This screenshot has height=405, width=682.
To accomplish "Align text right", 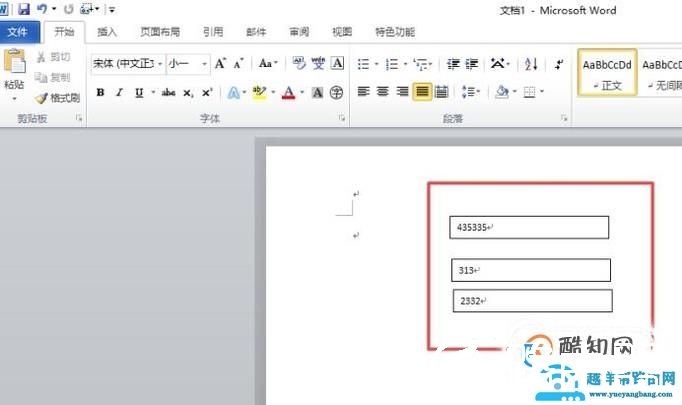I will (x=402, y=91).
